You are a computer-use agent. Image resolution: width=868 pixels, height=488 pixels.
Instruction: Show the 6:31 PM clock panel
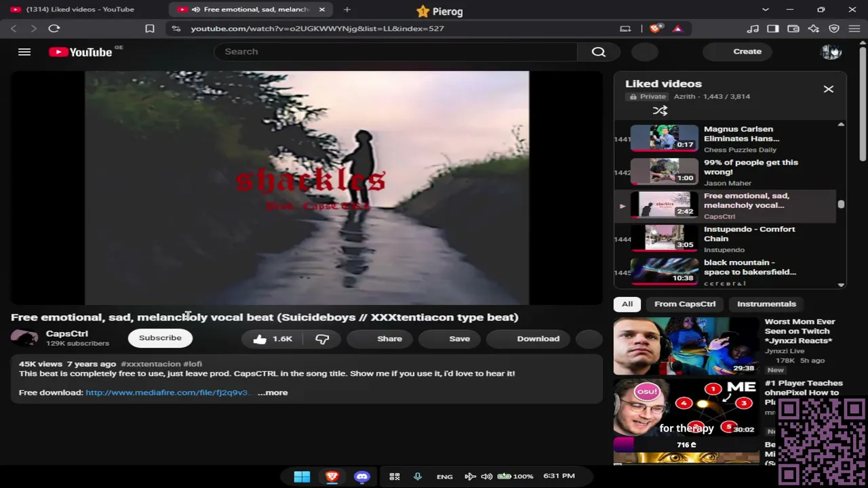click(x=559, y=476)
